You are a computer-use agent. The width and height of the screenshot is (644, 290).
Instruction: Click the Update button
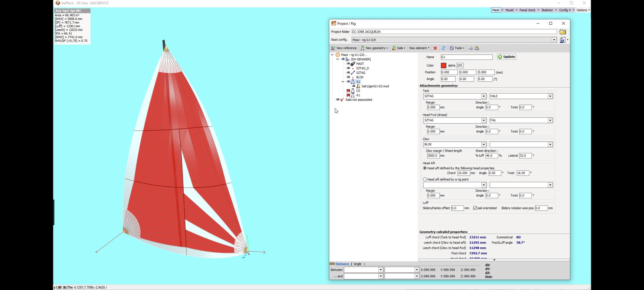(506, 57)
